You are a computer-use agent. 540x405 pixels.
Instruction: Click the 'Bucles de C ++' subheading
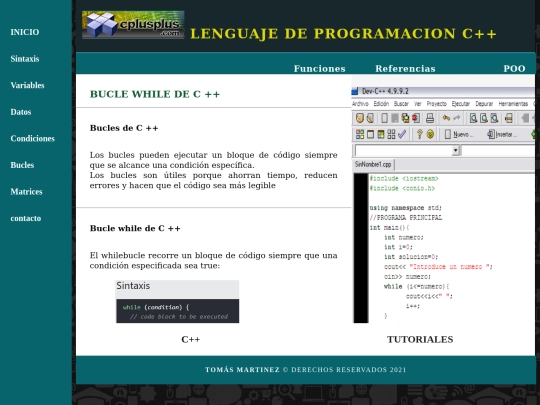(x=124, y=128)
